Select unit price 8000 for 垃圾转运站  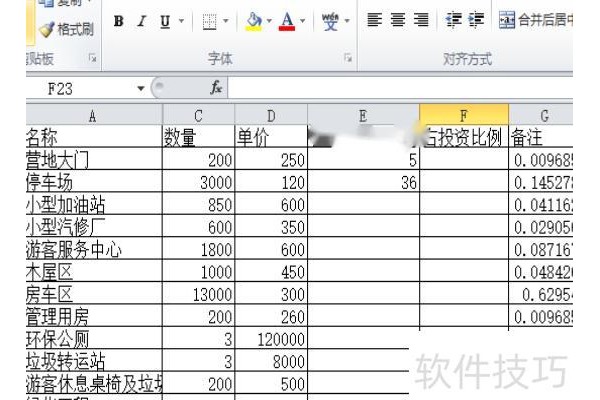271,361
